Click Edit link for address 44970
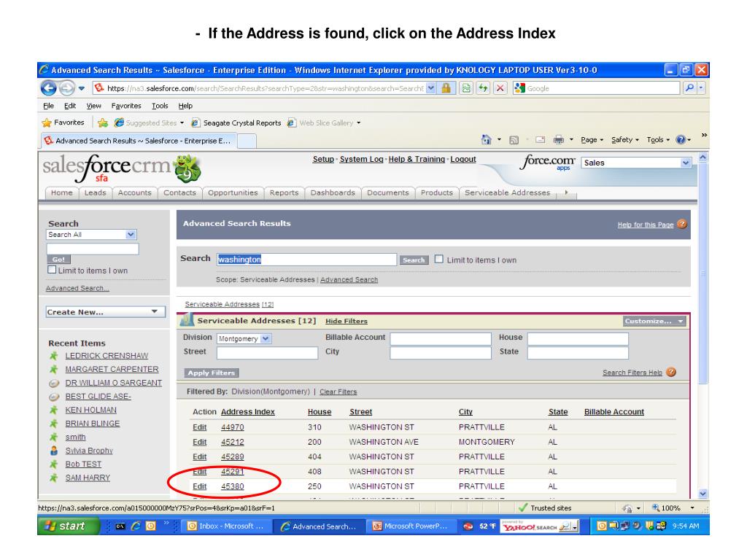 click(x=200, y=427)
